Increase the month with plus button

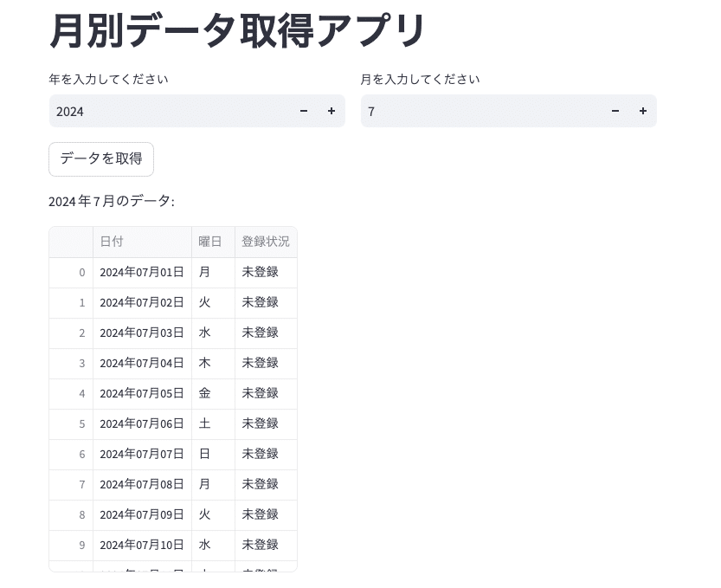point(643,111)
